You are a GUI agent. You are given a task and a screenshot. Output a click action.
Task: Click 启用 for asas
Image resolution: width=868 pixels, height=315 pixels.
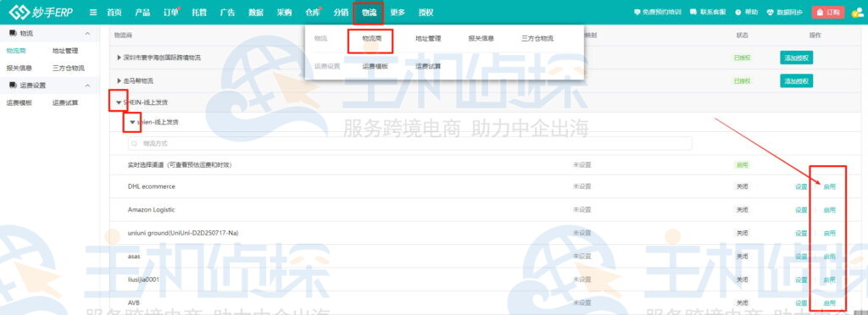click(829, 257)
